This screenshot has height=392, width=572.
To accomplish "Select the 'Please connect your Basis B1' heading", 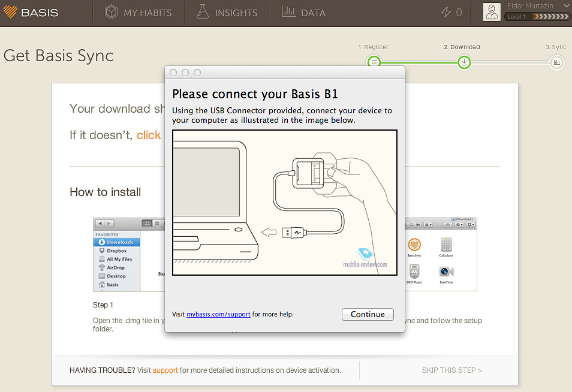I will pos(255,94).
